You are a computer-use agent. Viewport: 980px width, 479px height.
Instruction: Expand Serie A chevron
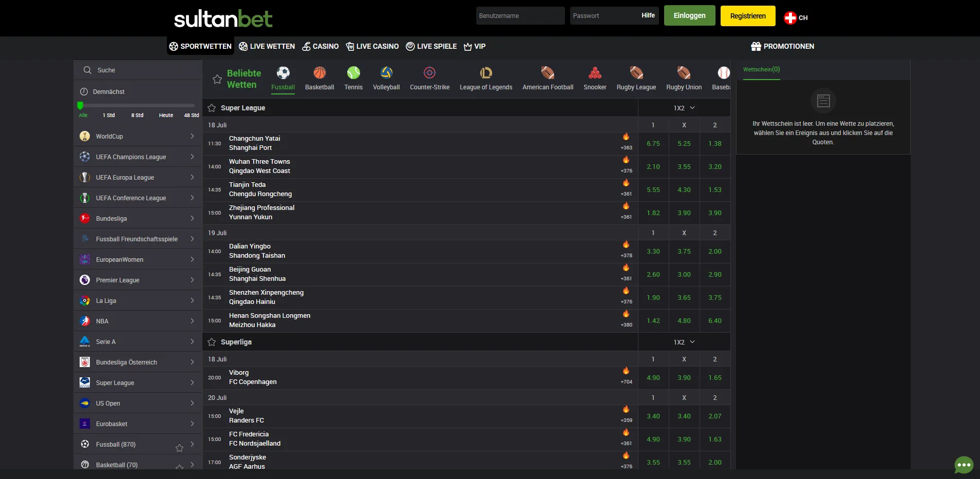[x=192, y=341]
